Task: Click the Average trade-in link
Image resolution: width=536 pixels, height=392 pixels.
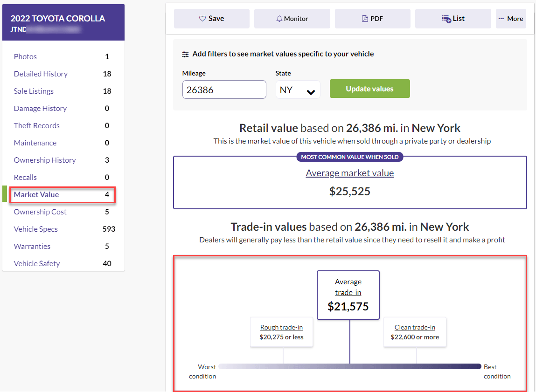Action: coord(348,287)
